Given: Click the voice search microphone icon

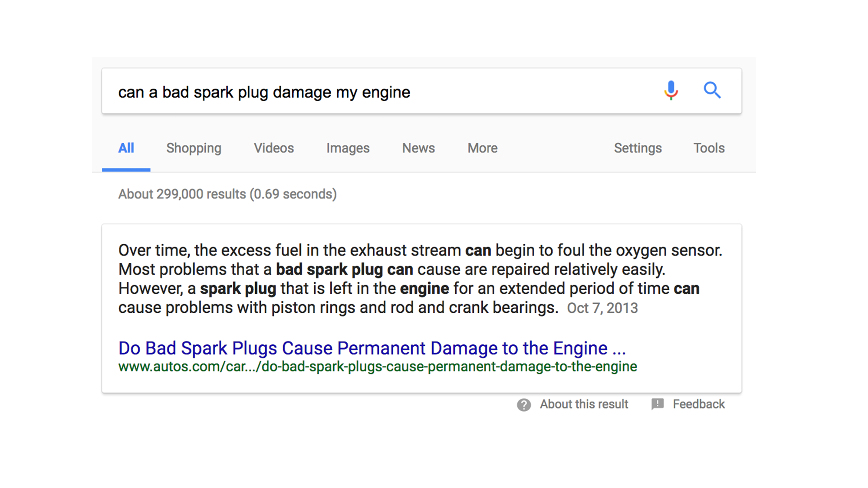Looking at the screenshot, I should click(x=671, y=91).
